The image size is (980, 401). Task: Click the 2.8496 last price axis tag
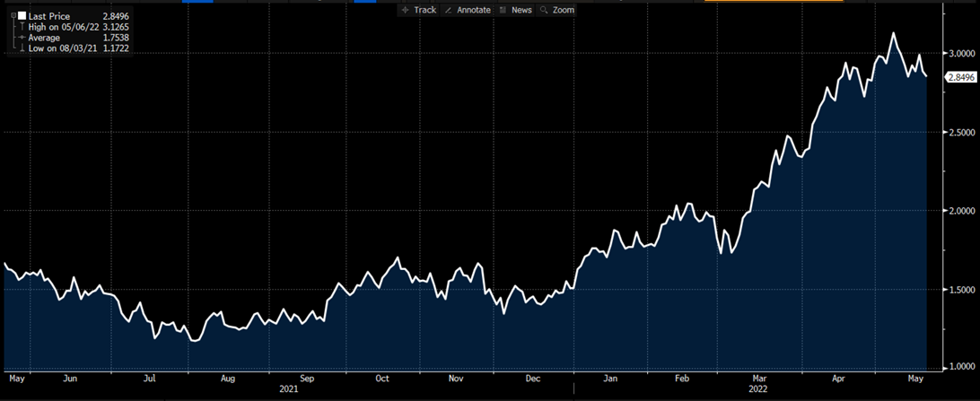pos(961,77)
